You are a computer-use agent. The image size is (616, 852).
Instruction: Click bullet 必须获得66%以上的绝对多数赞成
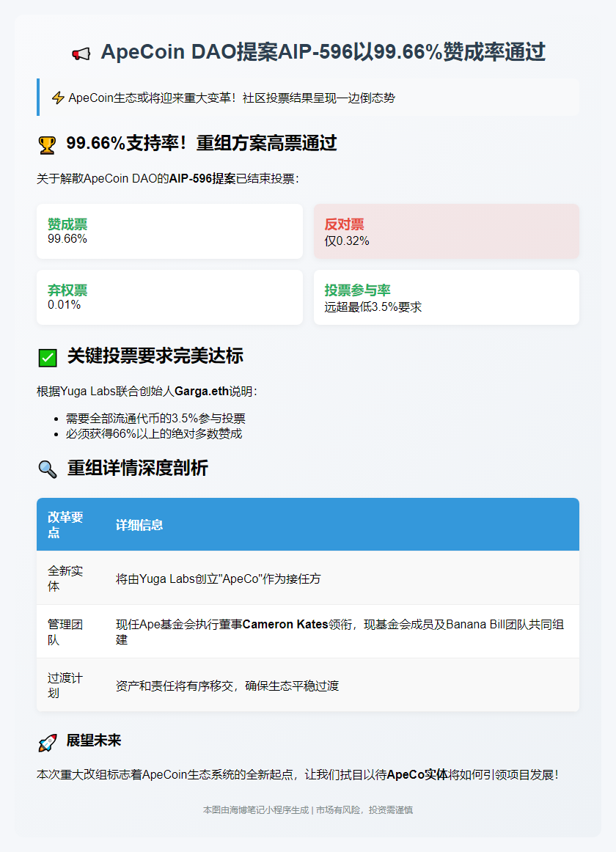pyautogui.click(x=154, y=433)
